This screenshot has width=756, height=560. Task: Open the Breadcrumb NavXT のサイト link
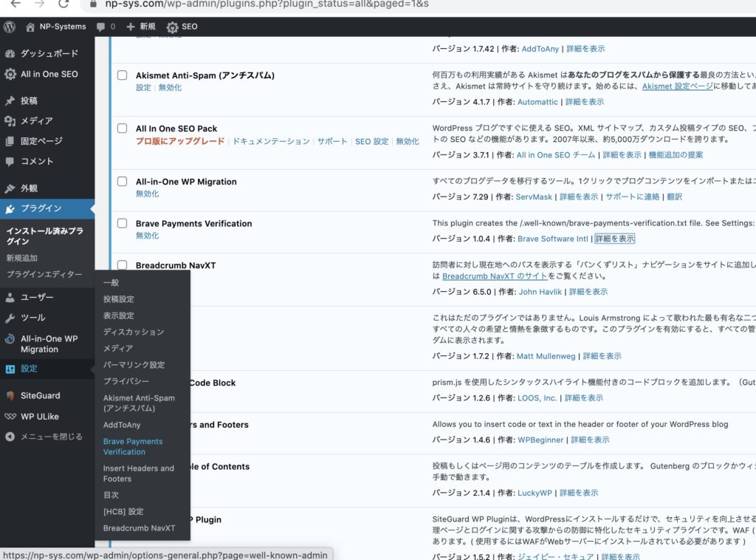[x=495, y=276]
